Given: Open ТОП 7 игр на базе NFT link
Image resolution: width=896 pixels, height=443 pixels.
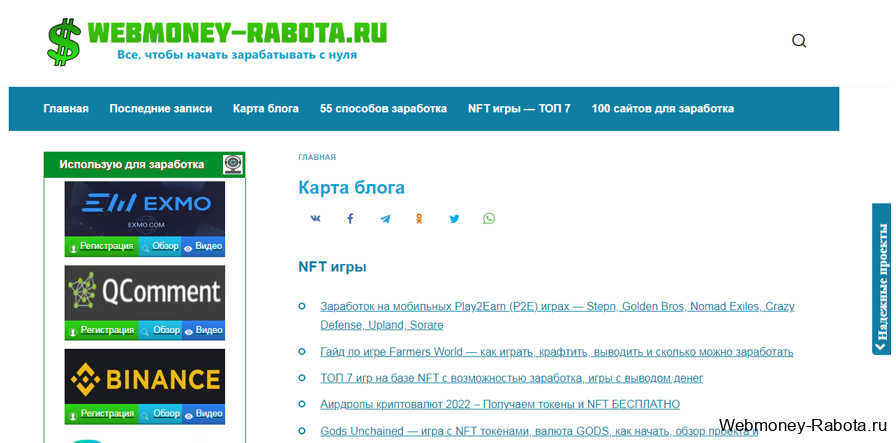Looking at the screenshot, I should coord(511,378).
